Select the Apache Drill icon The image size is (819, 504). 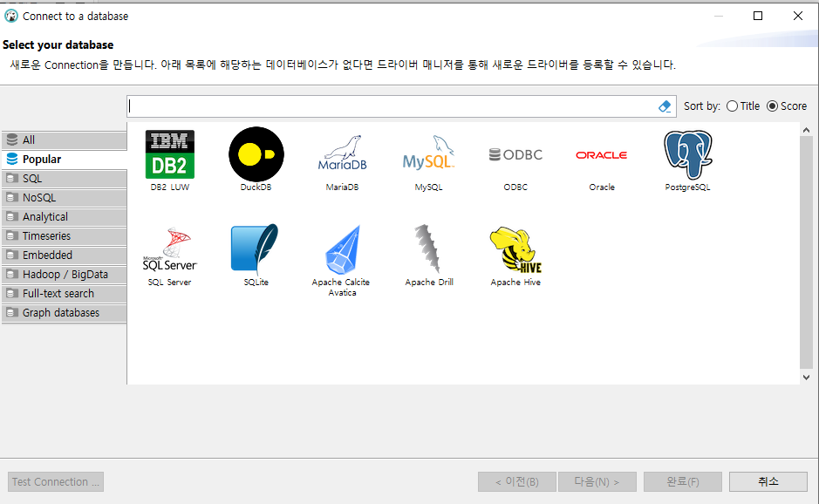point(428,249)
